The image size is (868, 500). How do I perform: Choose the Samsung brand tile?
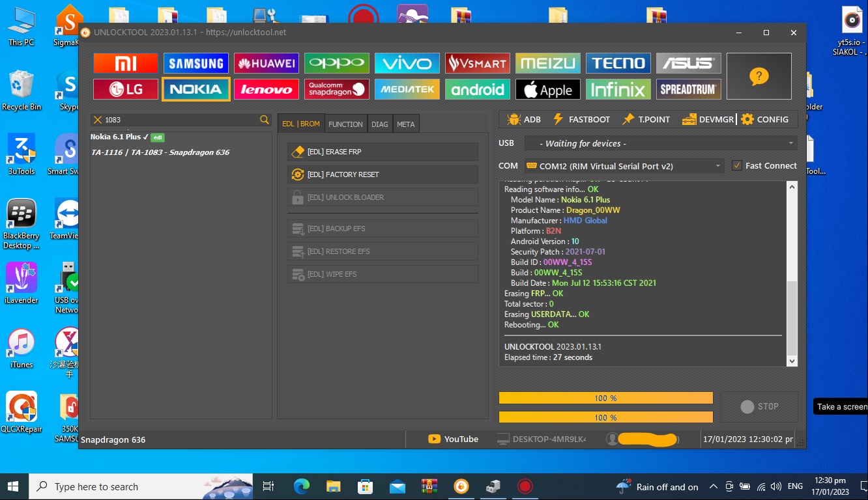[196, 63]
